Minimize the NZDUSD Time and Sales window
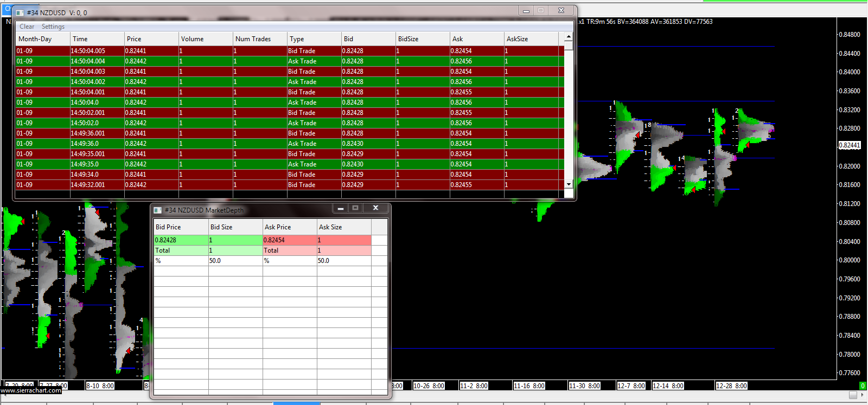This screenshot has height=405, width=868. 526,11
